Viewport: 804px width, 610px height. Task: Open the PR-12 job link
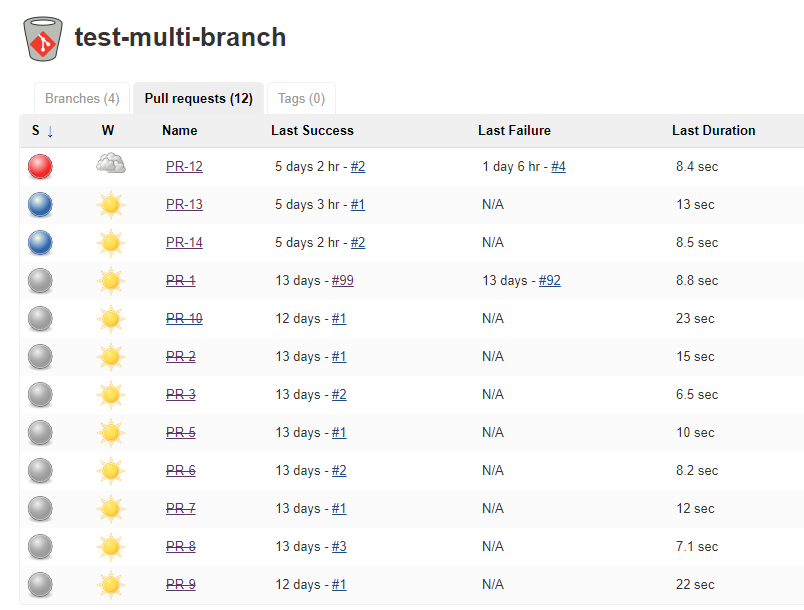[184, 167]
